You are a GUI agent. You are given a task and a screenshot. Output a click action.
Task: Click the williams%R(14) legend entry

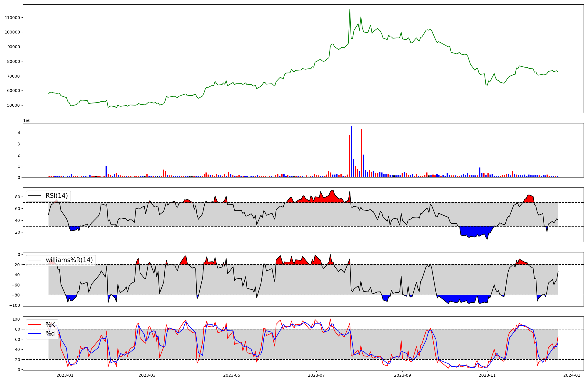pyautogui.click(x=69, y=260)
